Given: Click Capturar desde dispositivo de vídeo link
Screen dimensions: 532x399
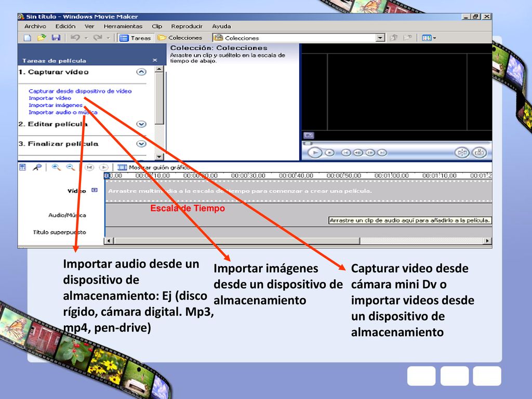Looking at the screenshot, I should pos(80,91).
